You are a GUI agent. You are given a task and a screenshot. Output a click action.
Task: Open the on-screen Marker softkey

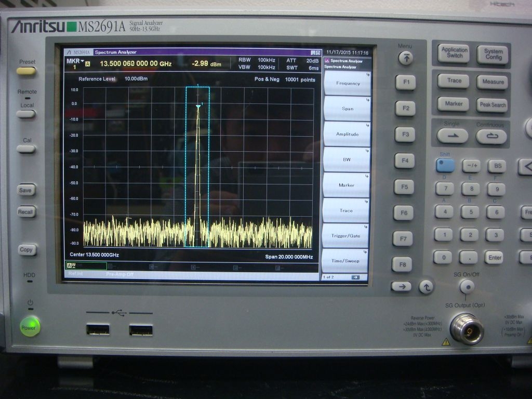coord(347,185)
